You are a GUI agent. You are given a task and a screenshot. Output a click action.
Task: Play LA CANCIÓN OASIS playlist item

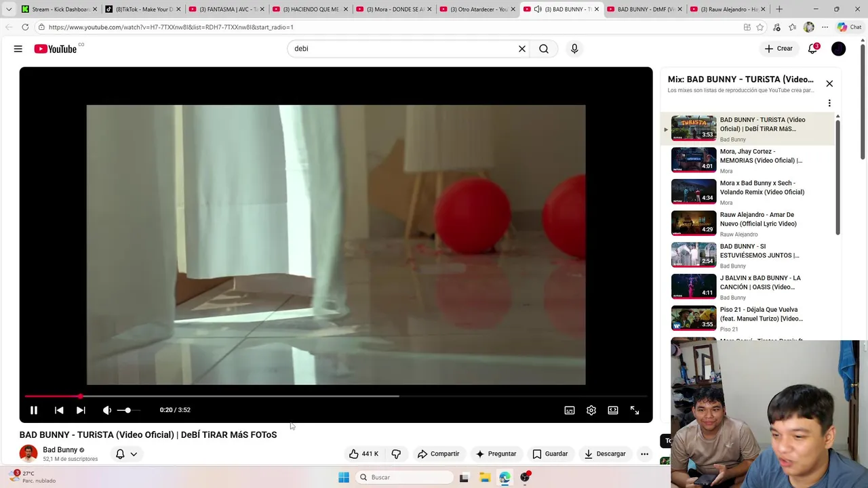click(748, 287)
